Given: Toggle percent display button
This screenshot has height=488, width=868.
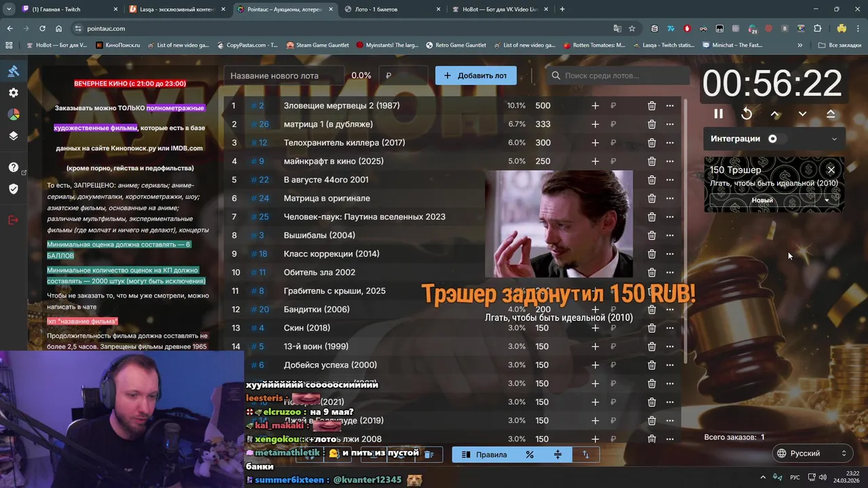Looking at the screenshot, I should coord(530,455).
